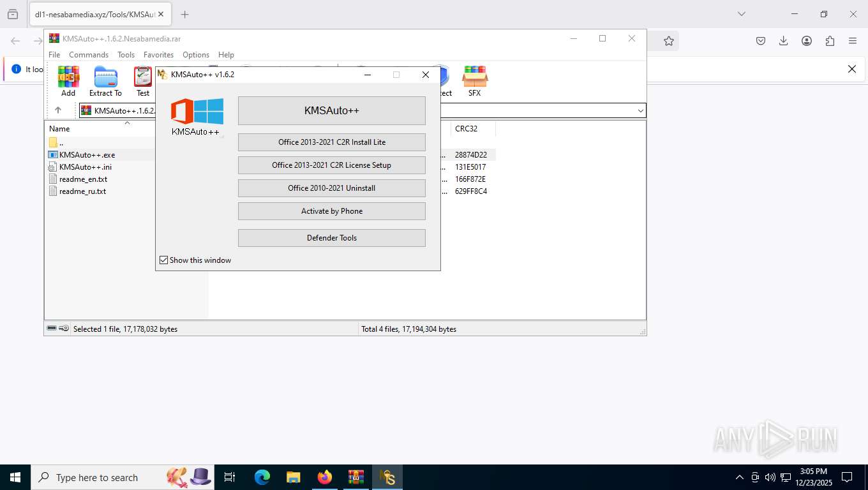This screenshot has height=490, width=868.
Task: Open the Commands menu
Action: pos(89,55)
